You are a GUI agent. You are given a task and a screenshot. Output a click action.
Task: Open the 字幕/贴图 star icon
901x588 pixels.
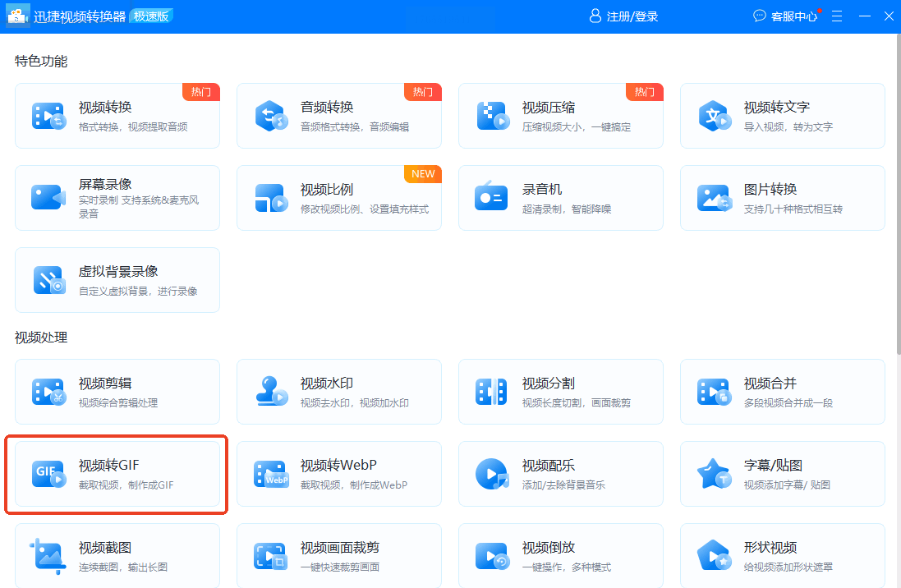pyautogui.click(x=714, y=474)
